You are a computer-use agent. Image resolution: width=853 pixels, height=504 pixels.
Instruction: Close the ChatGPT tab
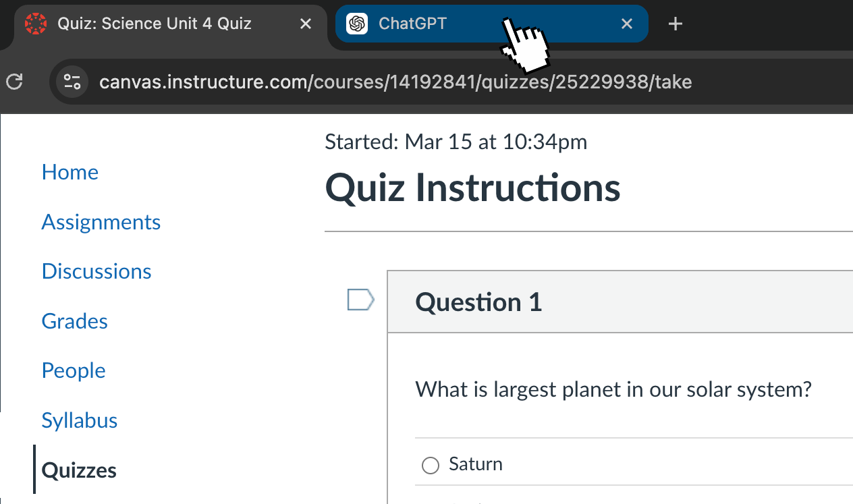[x=627, y=24]
